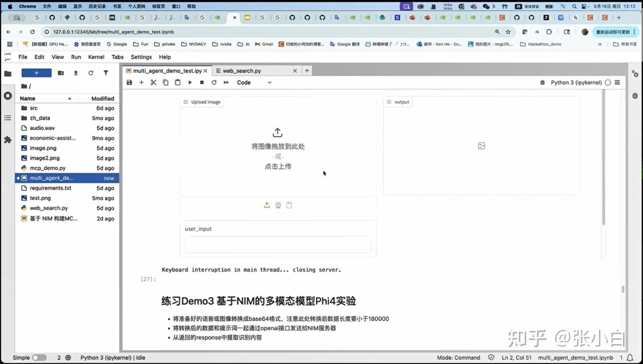643x364 pixels.
Task: Close the web_search.py tab
Action: tap(295, 70)
